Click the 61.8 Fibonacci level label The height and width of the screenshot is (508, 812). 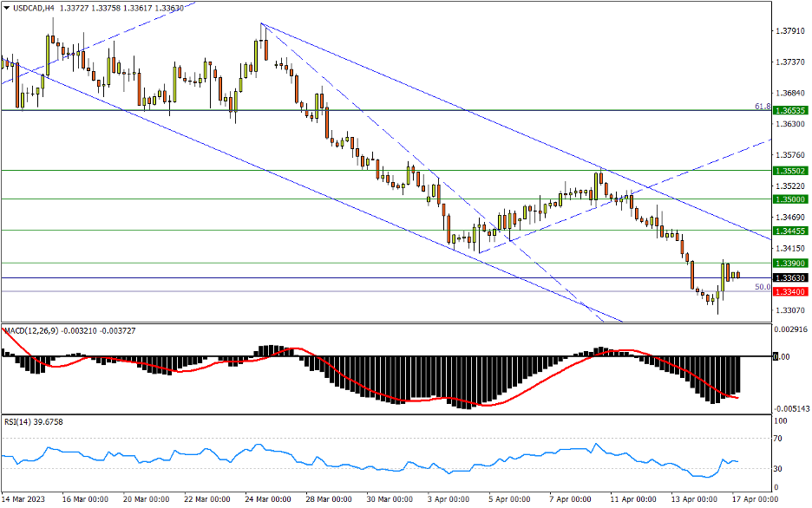coord(762,106)
